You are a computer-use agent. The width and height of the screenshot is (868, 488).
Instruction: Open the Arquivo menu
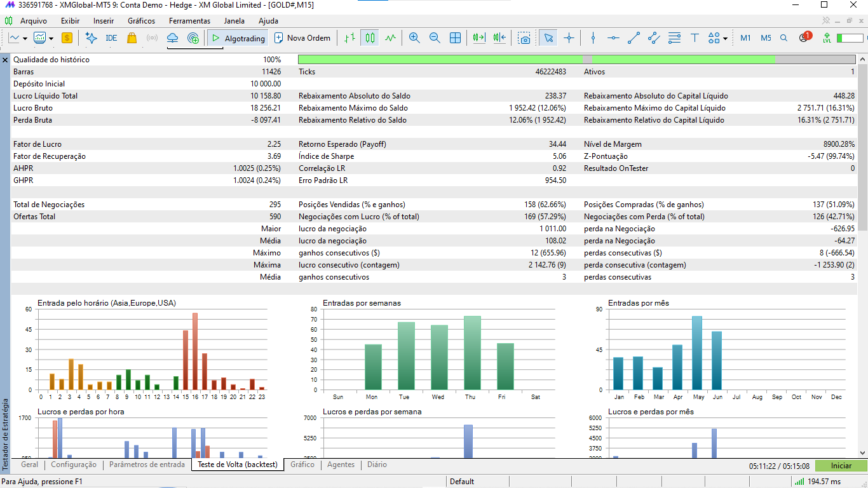(34, 21)
